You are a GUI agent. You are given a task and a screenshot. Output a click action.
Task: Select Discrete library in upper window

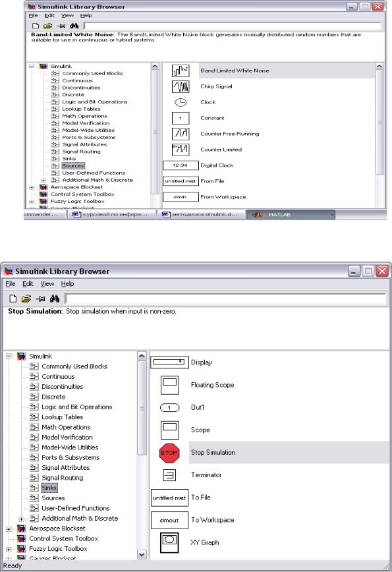73,94
